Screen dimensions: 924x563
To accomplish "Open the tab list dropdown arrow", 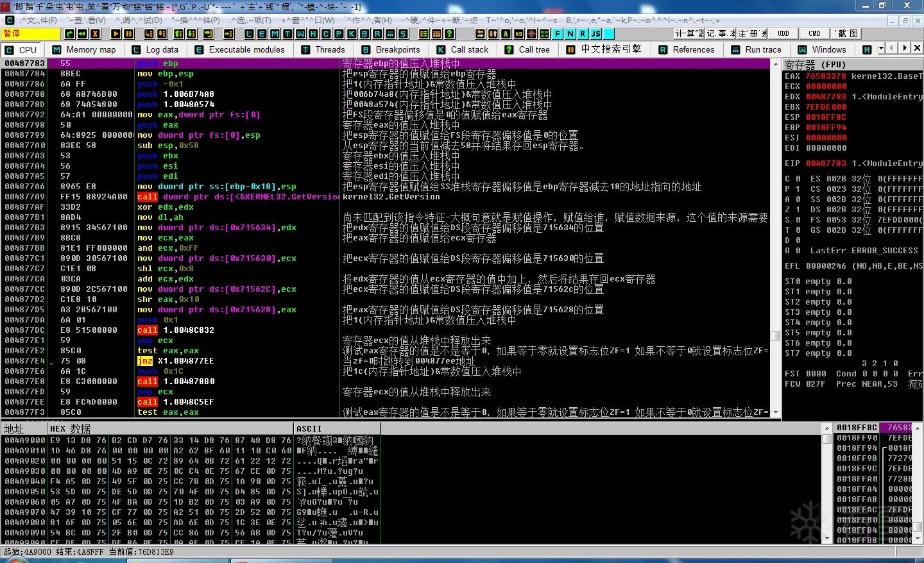I will tap(881, 49).
